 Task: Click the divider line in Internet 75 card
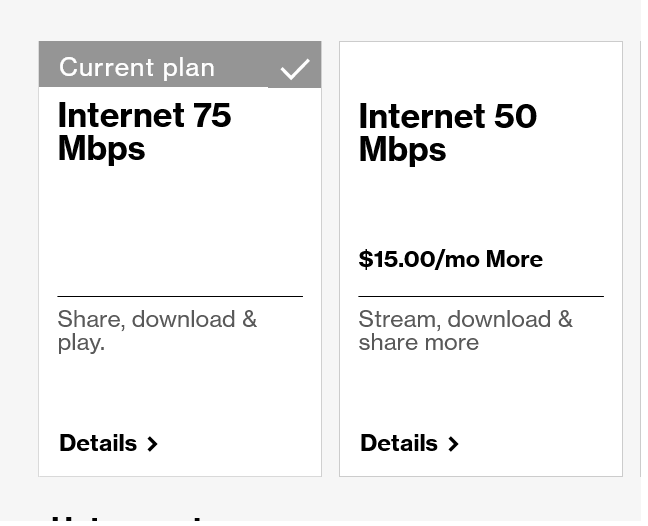tap(180, 296)
